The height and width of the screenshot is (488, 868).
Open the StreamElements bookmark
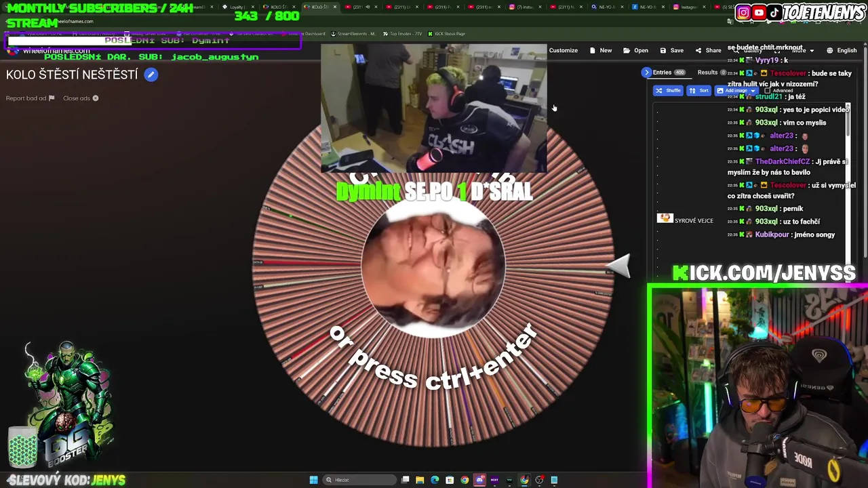point(354,34)
